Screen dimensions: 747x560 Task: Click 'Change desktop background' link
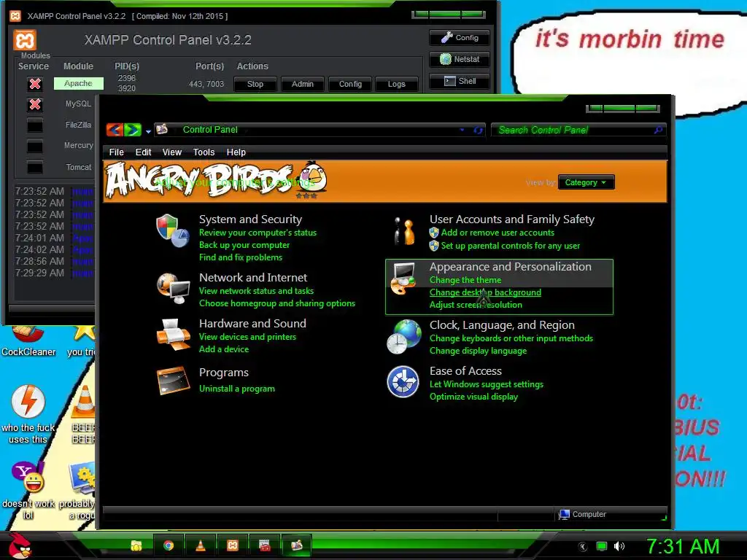(485, 292)
